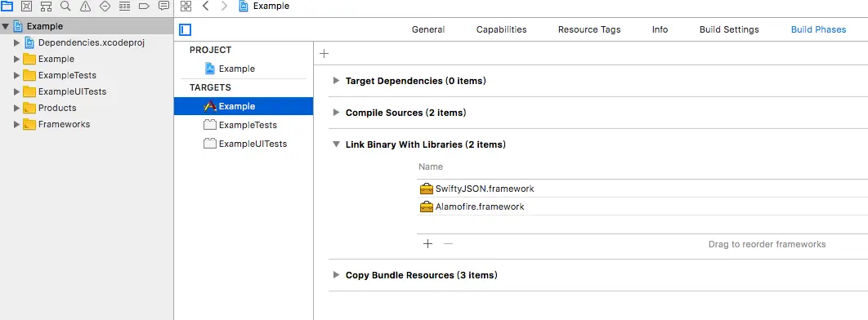Add a new build phase with plus

pyautogui.click(x=324, y=54)
